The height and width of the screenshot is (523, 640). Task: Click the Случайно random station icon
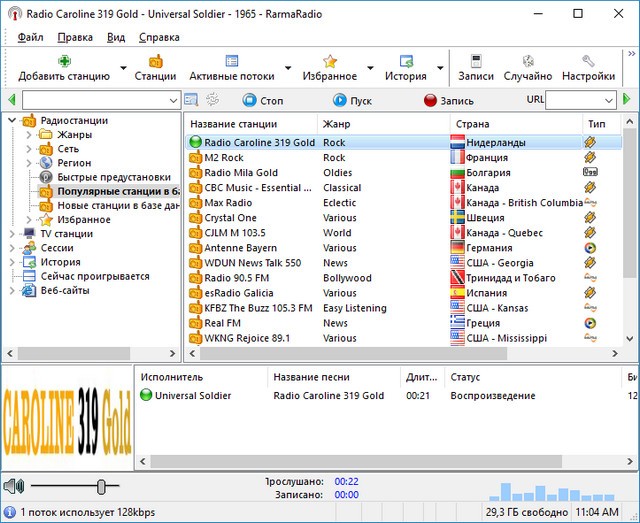pos(528,62)
